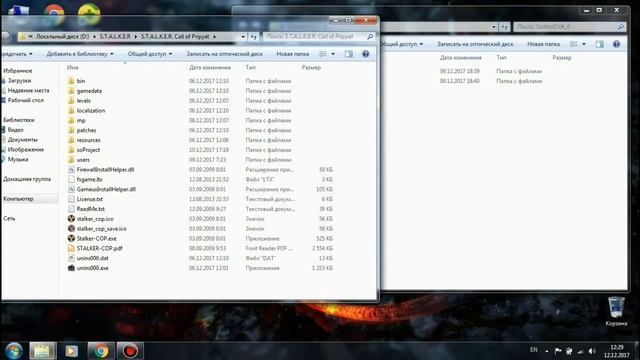Click 'Новая папка' in front window
640x360 pixels.
pyautogui.click(x=293, y=54)
